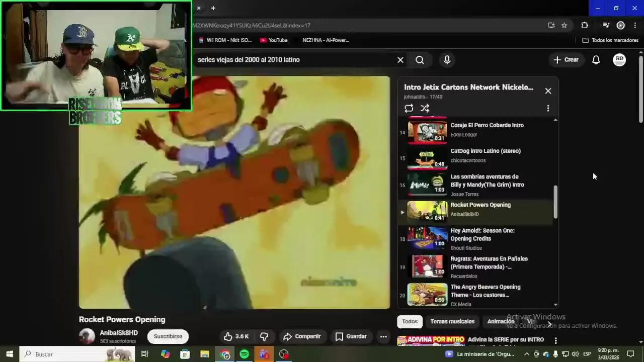644x362 pixels.
Task: Close the playlist panel
Action: [x=548, y=91]
